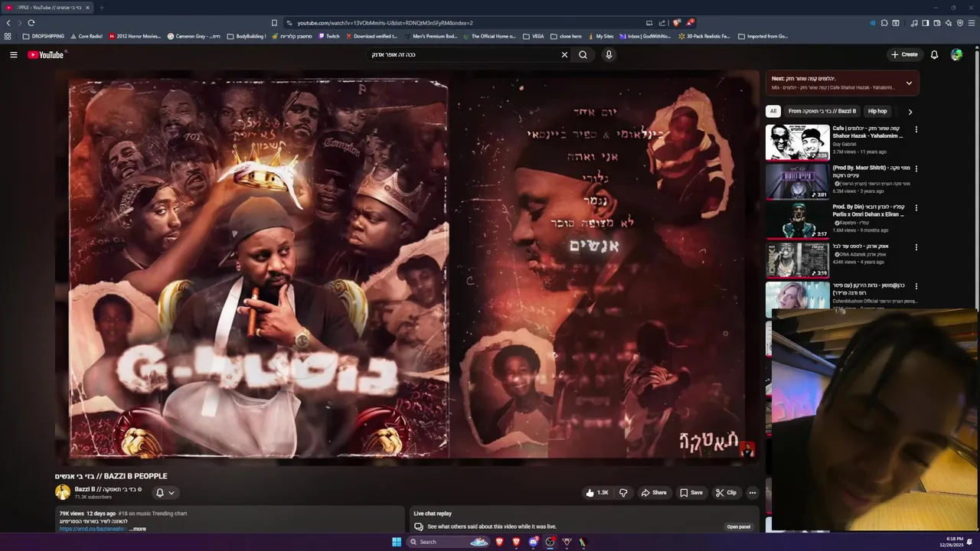
Task: Open YouTube notifications bell
Action: pyautogui.click(x=934, y=54)
